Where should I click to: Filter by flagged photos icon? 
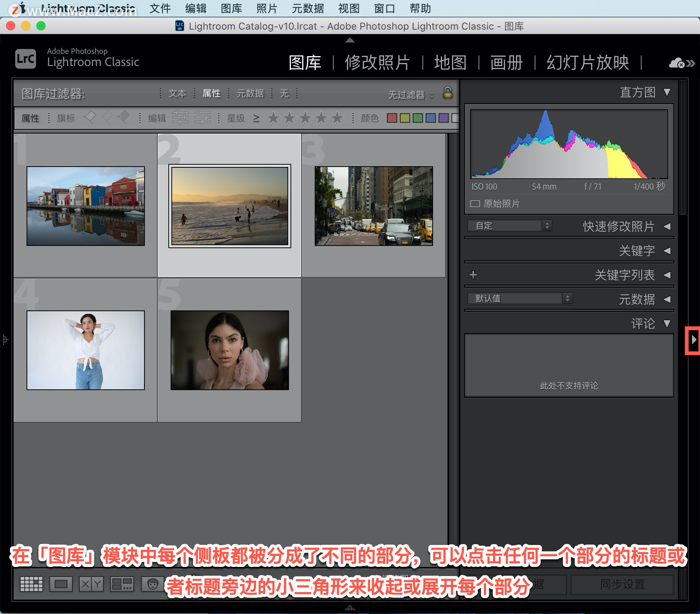(x=90, y=117)
